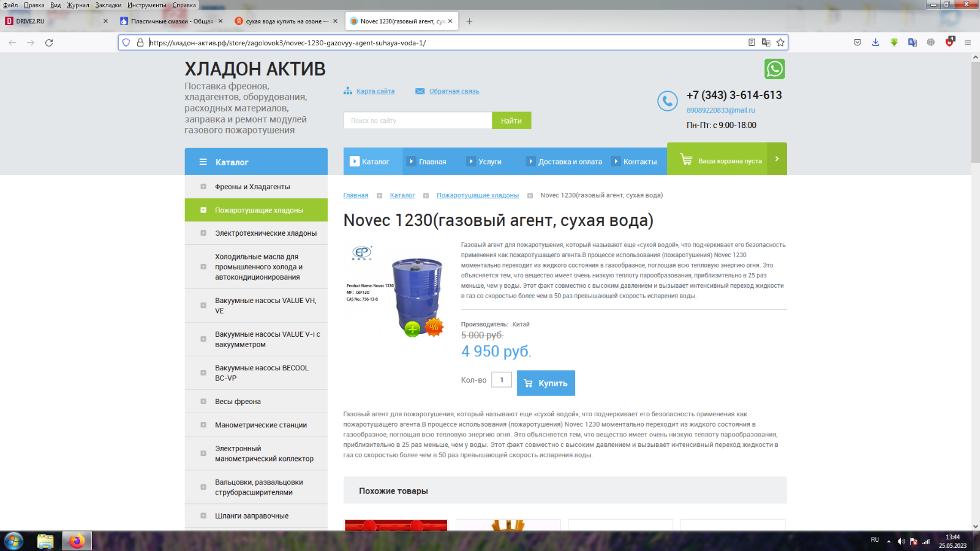Screen dimensions: 980x551
Task: Click Пожаротушащие хладоны breadcrumb link
Action: point(478,195)
